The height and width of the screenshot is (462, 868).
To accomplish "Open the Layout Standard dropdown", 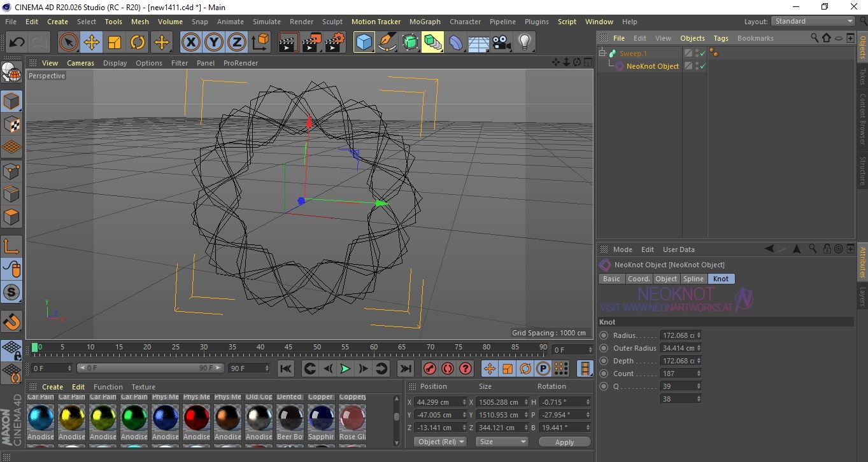I will tap(813, 21).
